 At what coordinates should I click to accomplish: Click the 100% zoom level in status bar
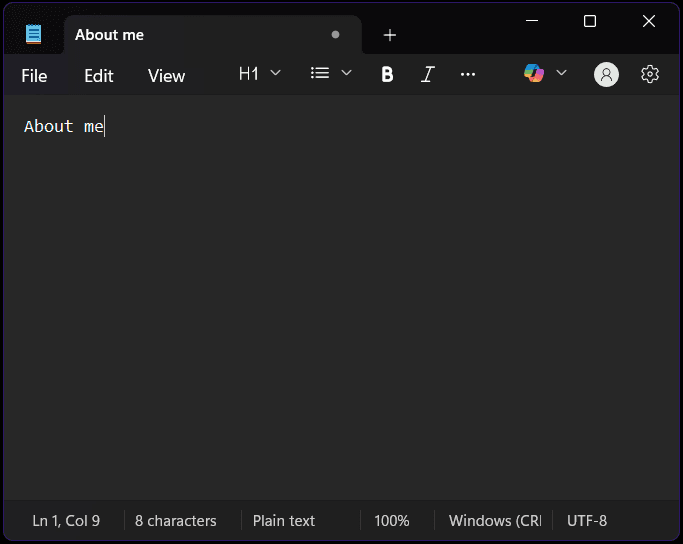coord(392,520)
